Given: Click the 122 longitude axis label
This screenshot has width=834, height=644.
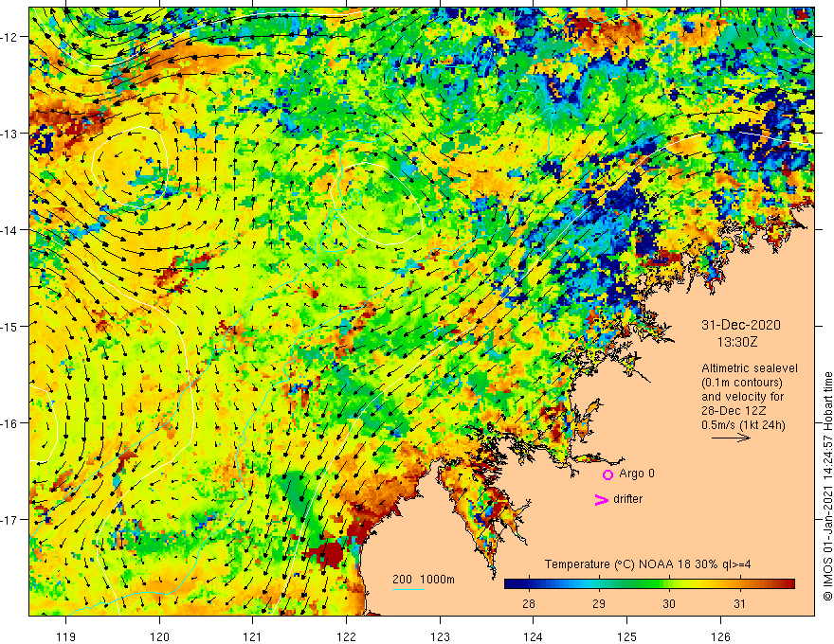Looking at the screenshot, I should 346,636.
